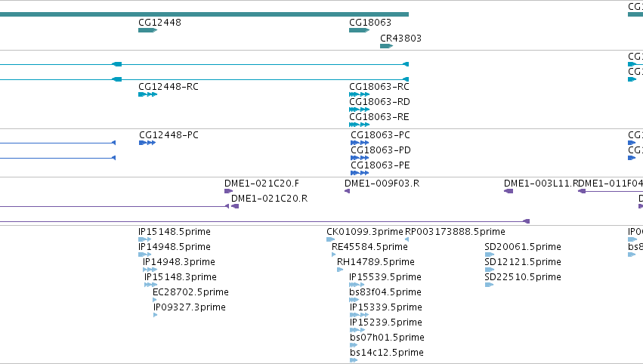
Task: Open the CG18063-RE transcript label
Action: tap(379, 117)
